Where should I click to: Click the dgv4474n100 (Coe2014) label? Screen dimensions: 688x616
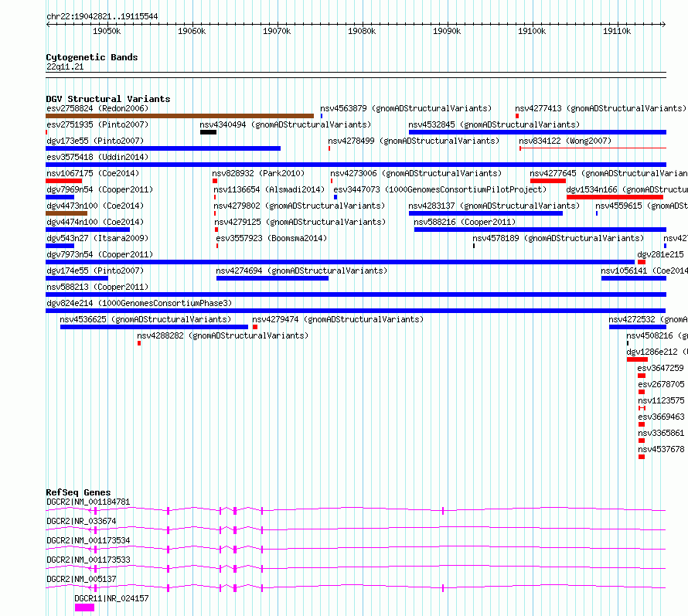(x=95, y=222)
